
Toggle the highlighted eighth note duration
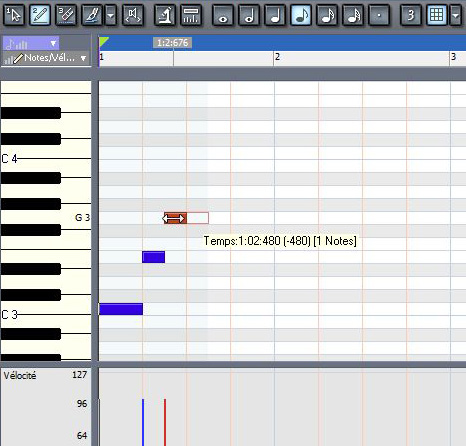click(x=301, y=15)
